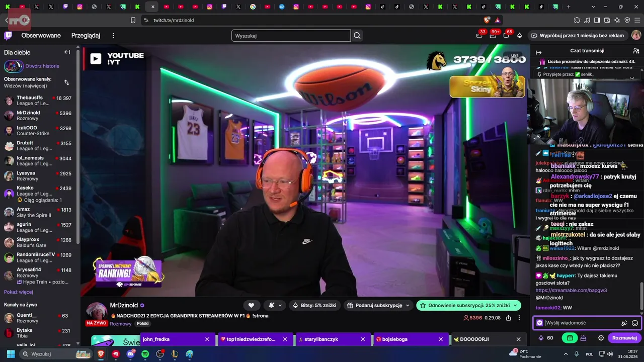
Task: Collapse the pinned message by senlik_
Action: 632,78
